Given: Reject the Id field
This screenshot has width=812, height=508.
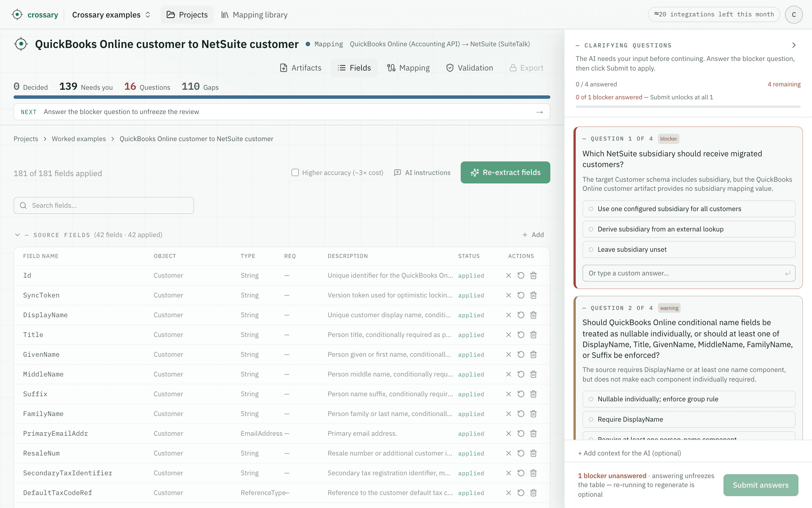Looking at the screenshot, I should (x=508, y=275).
